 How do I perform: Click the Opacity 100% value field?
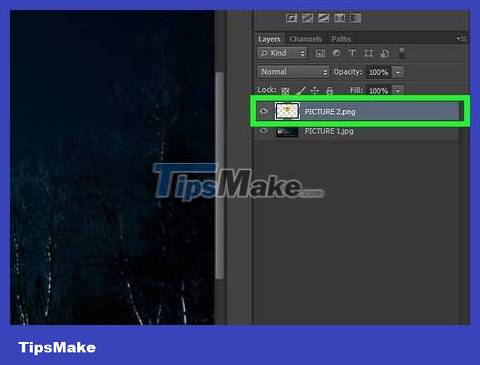379,72
